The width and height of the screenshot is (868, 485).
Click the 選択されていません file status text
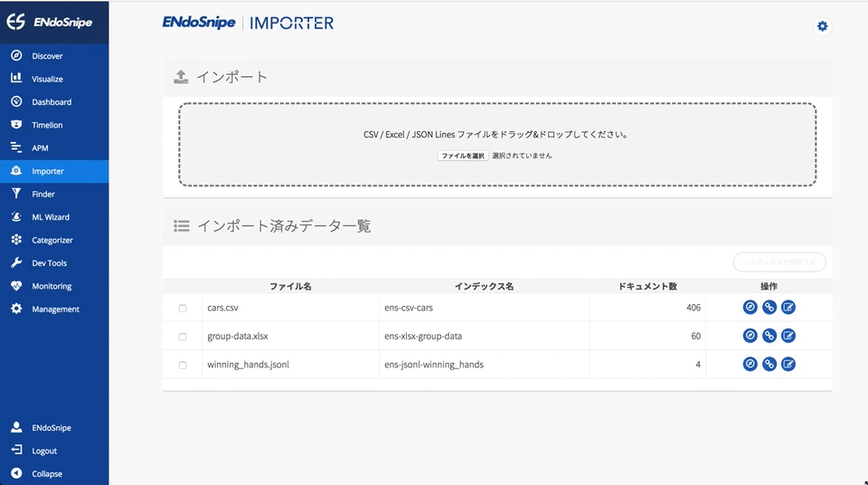[522, 156]
